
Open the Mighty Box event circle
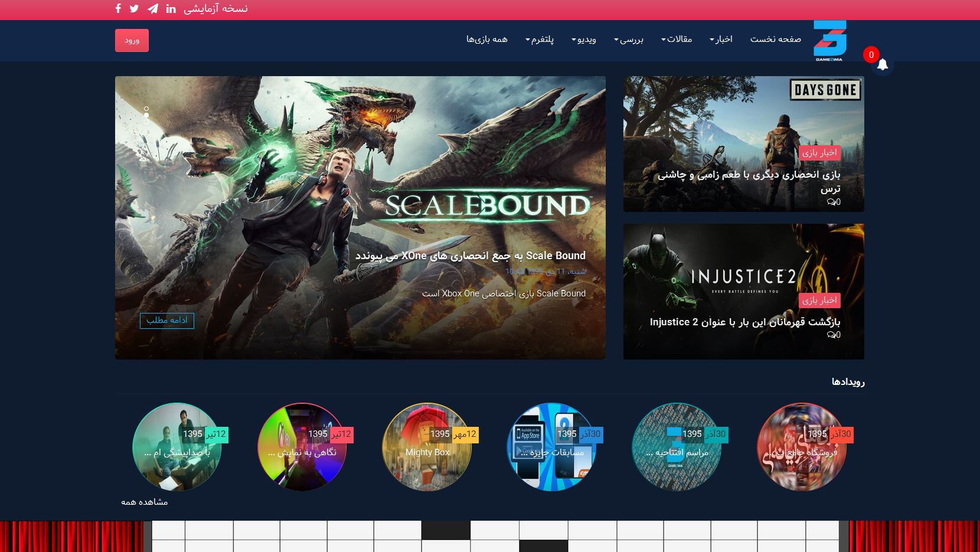tap(427, 447)
